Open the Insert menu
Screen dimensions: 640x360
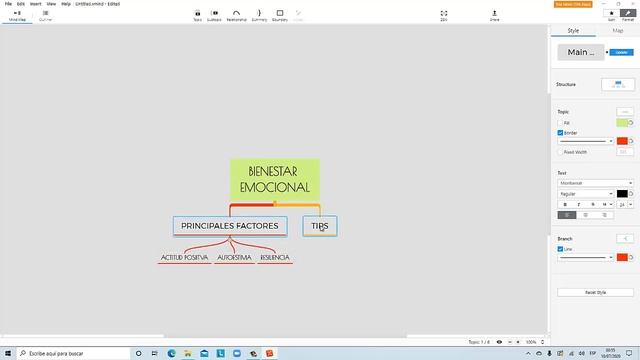[x=36, y=4]
